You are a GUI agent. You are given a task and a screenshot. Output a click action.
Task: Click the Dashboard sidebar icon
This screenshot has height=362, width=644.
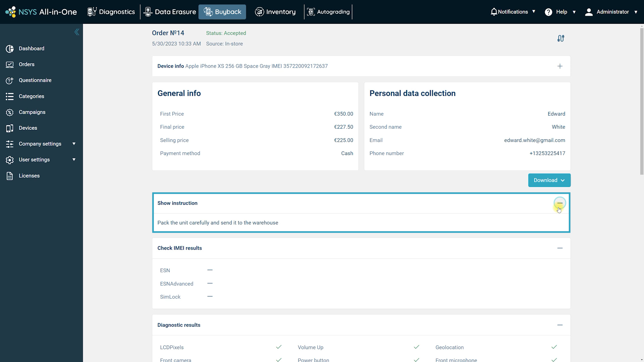(10, 49)
